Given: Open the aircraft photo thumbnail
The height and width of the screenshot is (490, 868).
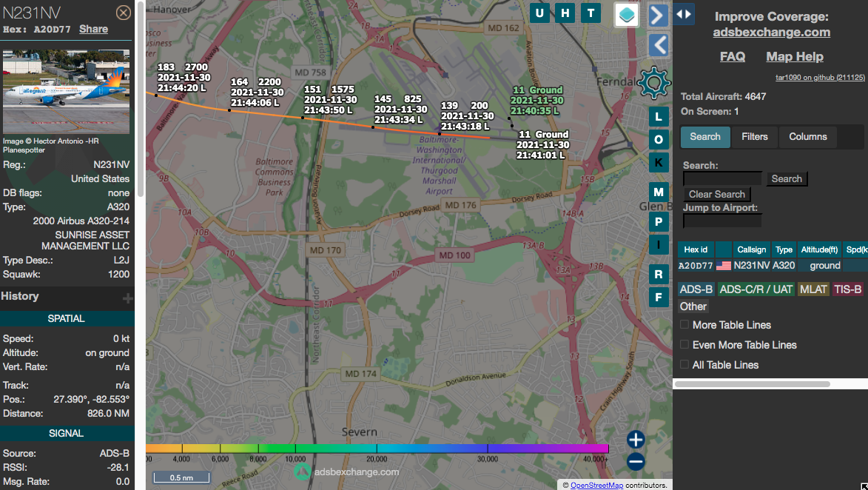Looking at the screenshot, I should [67, 91].
